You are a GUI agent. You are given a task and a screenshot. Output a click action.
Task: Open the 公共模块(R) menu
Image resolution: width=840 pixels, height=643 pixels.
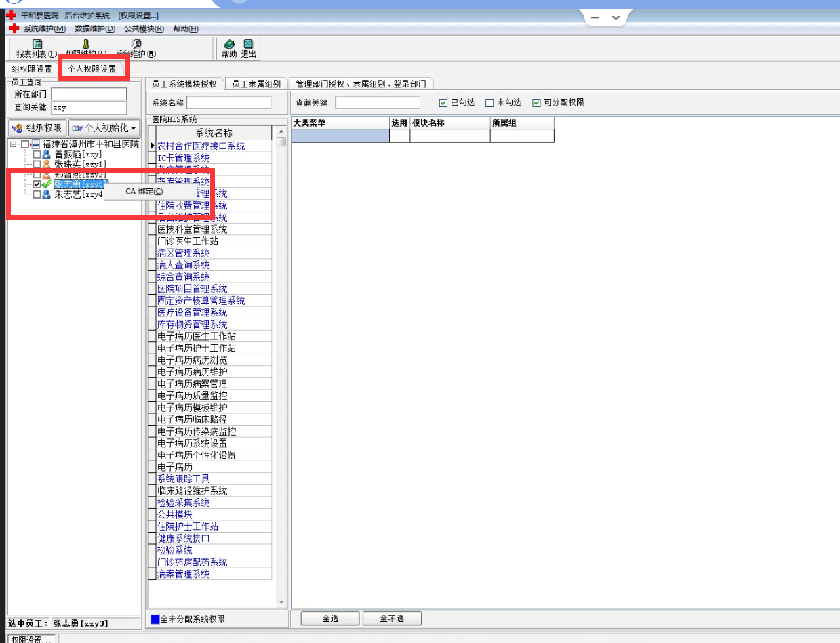coord(144,28)
